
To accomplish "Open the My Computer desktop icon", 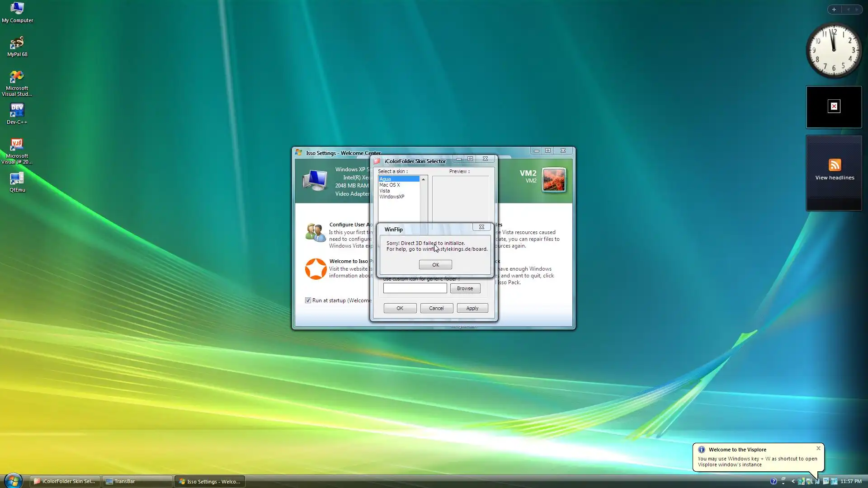I will point(17,9).
